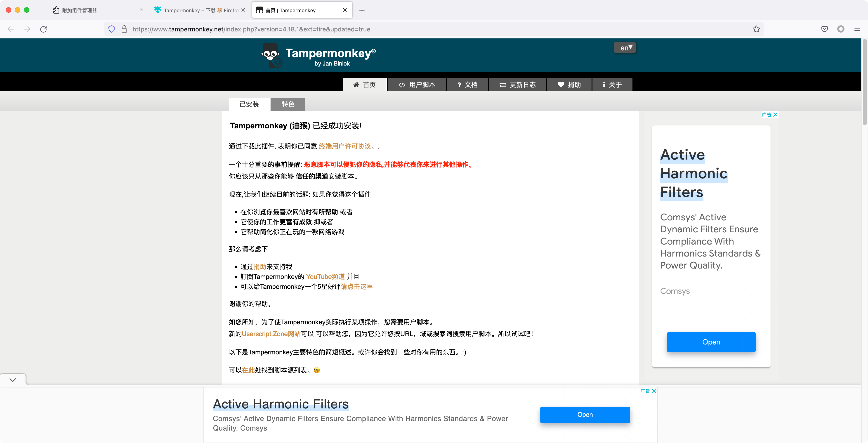Viewport: 868px width, 443px height.
Task: Open the bottom banner Active Harmonic Filters headline
Action: [x=281, y=404]
